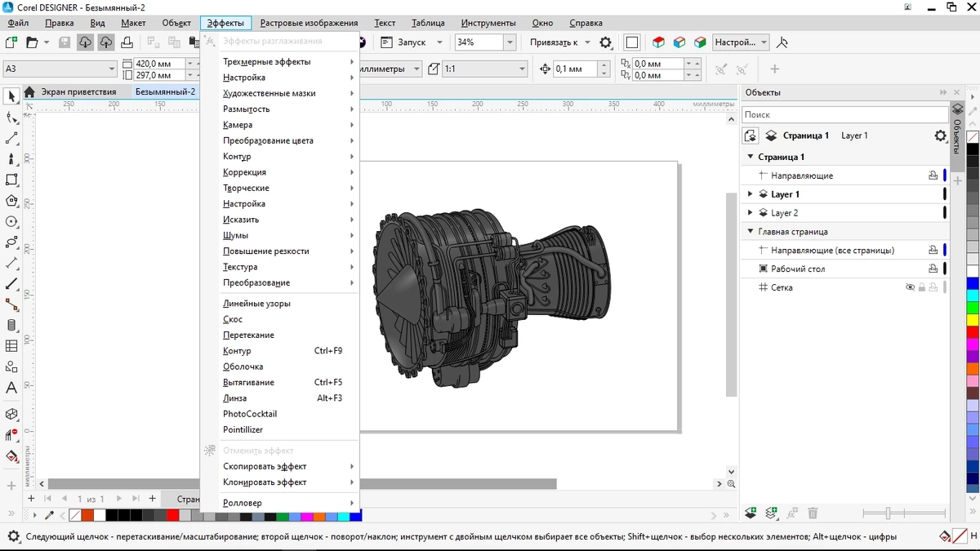The height and width of the screenshot is (551, 980).
Task: Toggle print icon for Направляющие row
Action: coord(933,176)
